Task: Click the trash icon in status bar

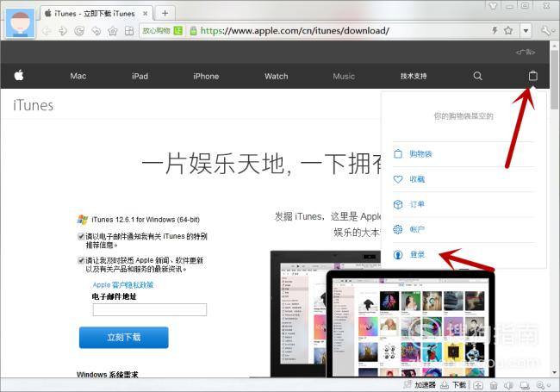Action: pos(494,385)
